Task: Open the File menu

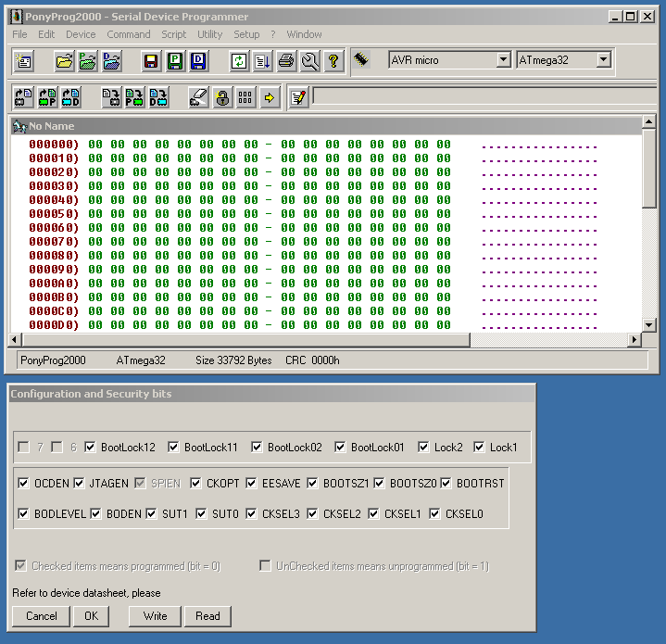Action: (x=19, y=34)
